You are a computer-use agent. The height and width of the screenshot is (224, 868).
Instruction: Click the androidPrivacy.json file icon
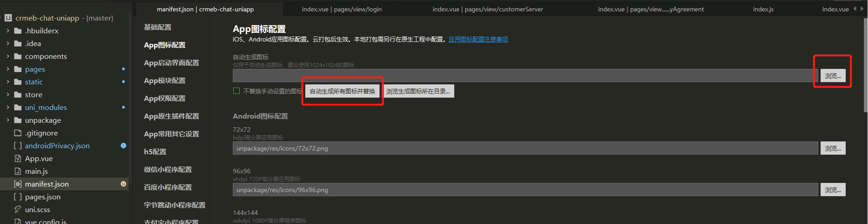point(18,146)
